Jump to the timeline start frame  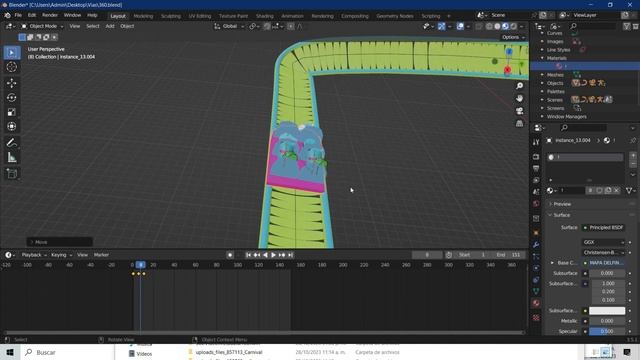(248, 255)
